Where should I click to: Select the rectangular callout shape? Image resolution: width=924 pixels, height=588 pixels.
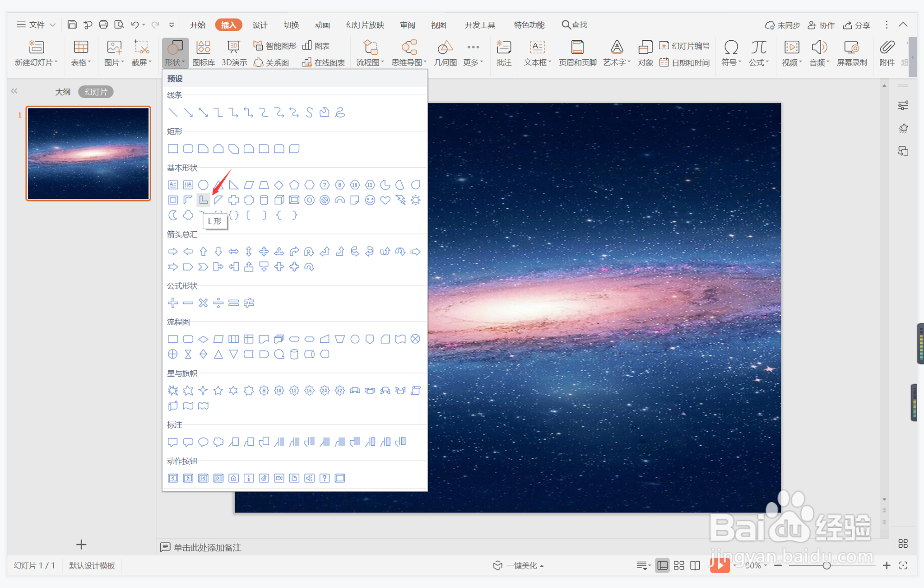(x=173, y=442)
